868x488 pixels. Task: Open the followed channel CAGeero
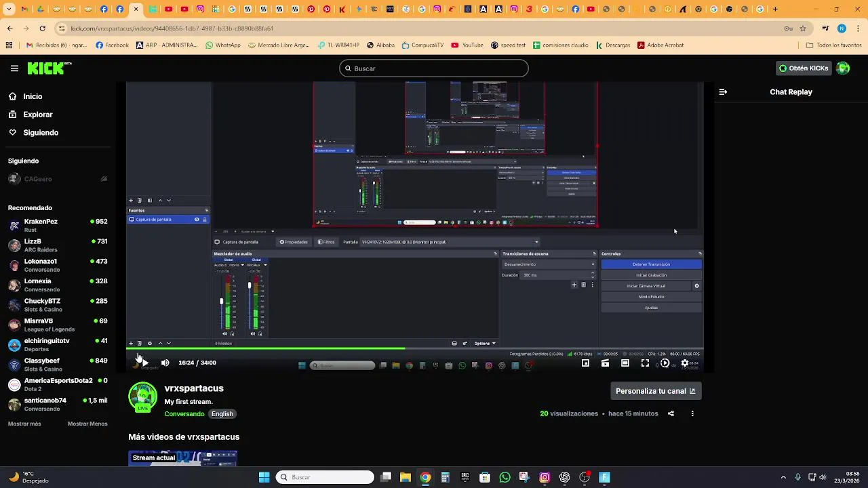click(58, 179)
